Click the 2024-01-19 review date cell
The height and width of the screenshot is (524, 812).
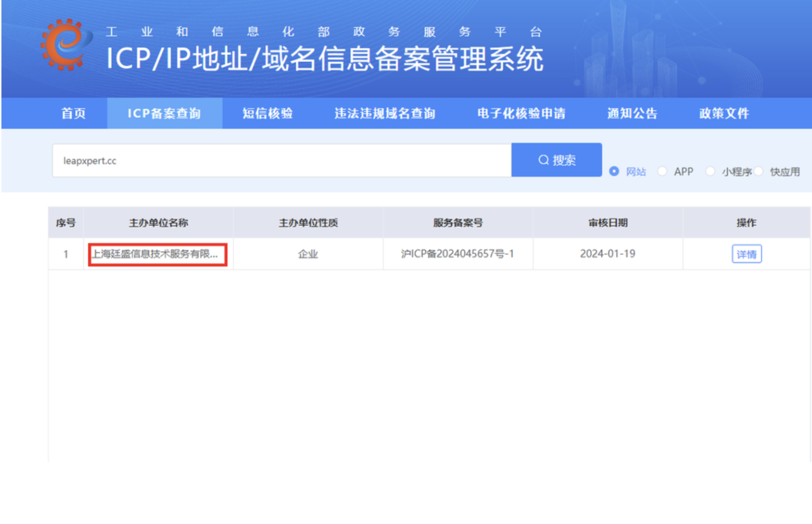coord(608,254)
